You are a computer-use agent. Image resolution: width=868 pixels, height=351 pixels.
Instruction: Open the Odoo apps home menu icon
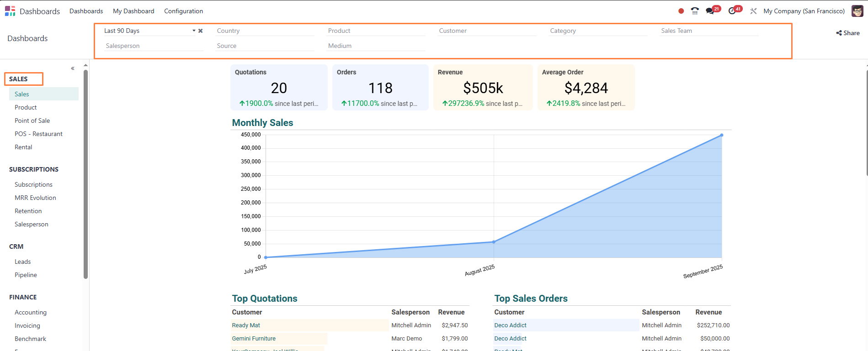[x=10, y=11]
